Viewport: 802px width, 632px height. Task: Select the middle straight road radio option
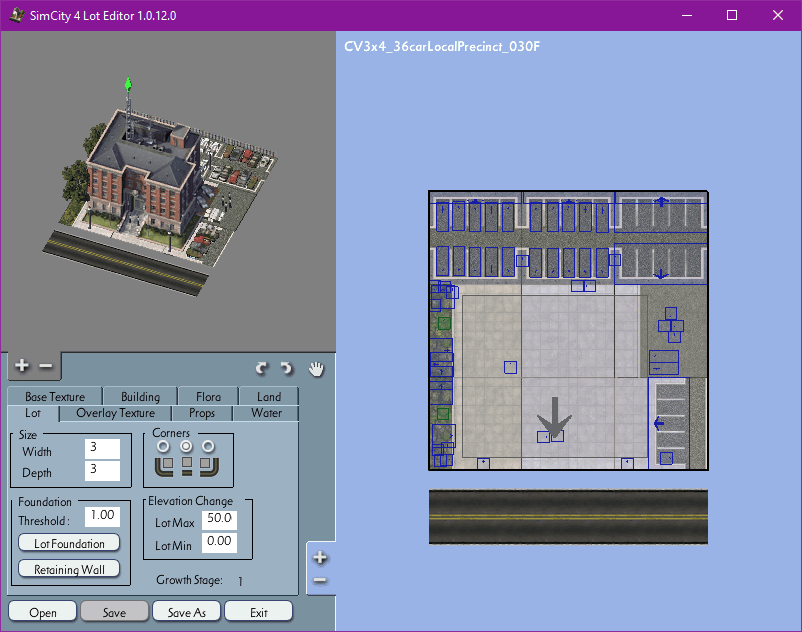[186, 446]
